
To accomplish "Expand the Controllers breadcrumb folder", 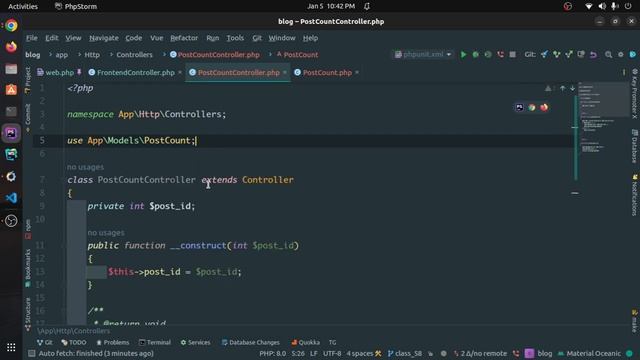I will 134,55.
